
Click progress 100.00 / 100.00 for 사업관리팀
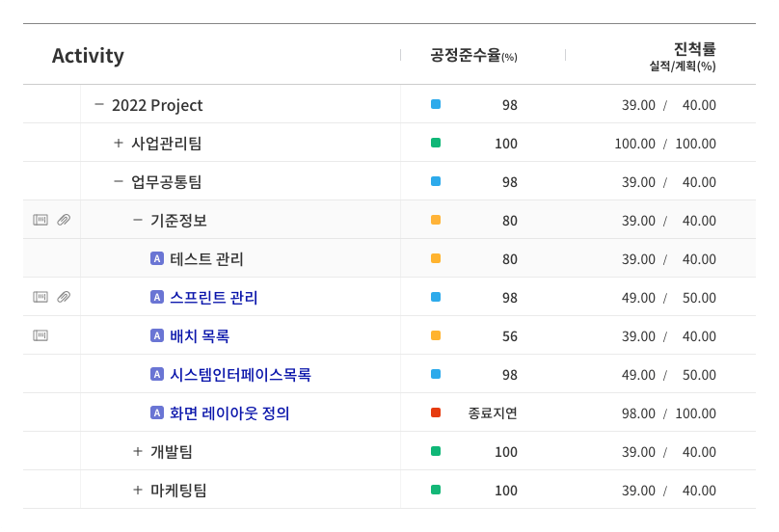click(665, 144)
